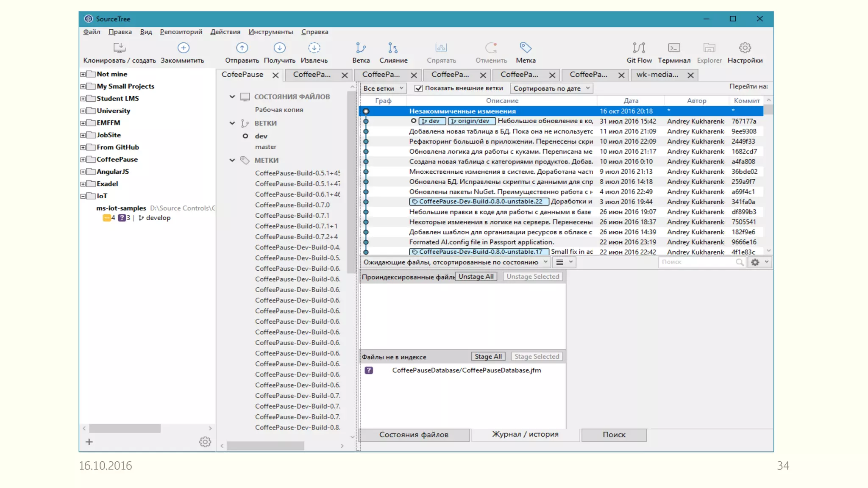Open the Сортировать по дате dropdown
This screenshot has width=868, height=488.
point(551,88)
